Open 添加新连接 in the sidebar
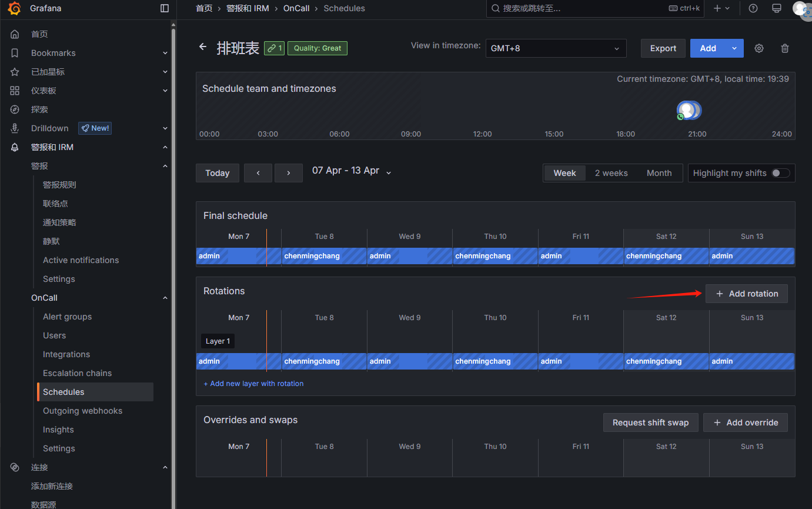Screen dimensions: 812x509 (52, 486)
